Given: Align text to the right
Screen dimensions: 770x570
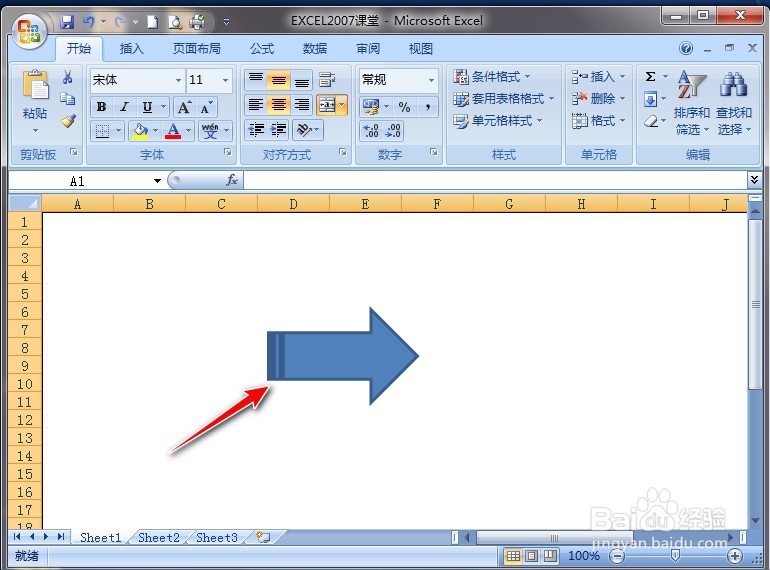Looking at the screenshot, I should click(x=302, y=105).
